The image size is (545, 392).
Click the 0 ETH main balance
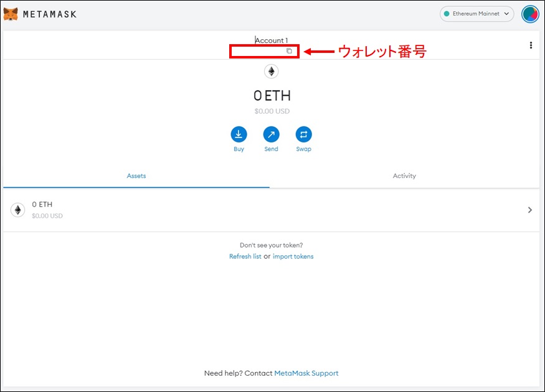272,95
